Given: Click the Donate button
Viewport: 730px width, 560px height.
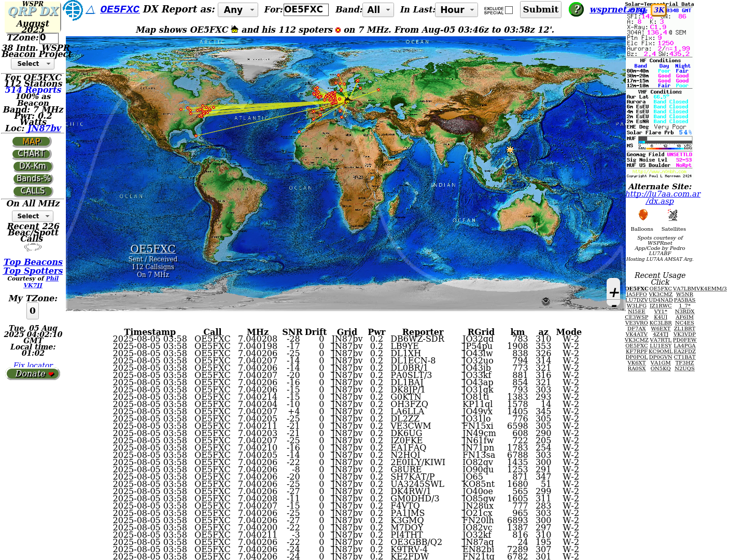Looking at the screenshot, I should click(33, 373).
